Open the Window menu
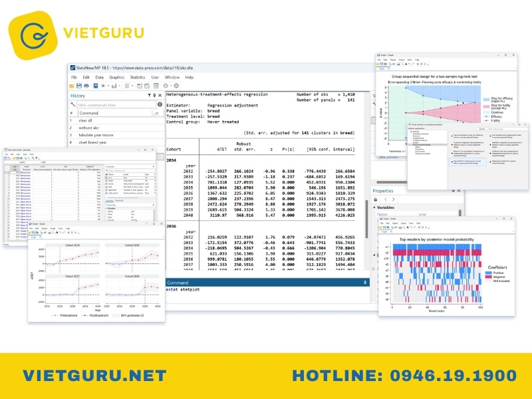This screenshot has height=399, width=532. (172, 77)
